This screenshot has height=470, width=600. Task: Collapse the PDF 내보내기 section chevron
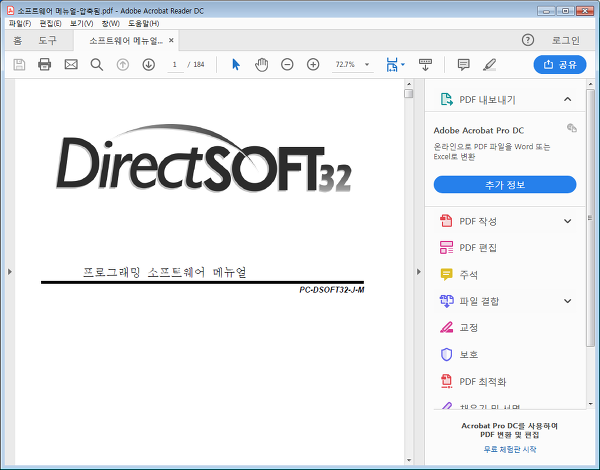pyautogui.click(x=567, y=99)
